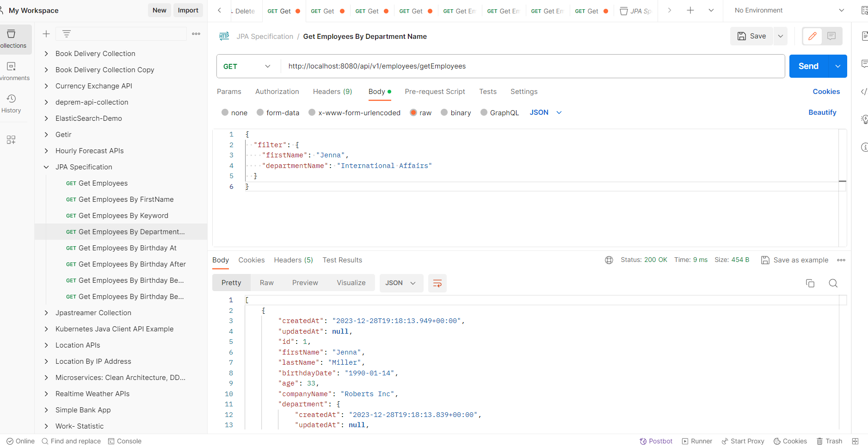Image resolution: width=868 pixels, height=448 pixels.
Task: Click the Beautify link
Action: click(822, 112)
